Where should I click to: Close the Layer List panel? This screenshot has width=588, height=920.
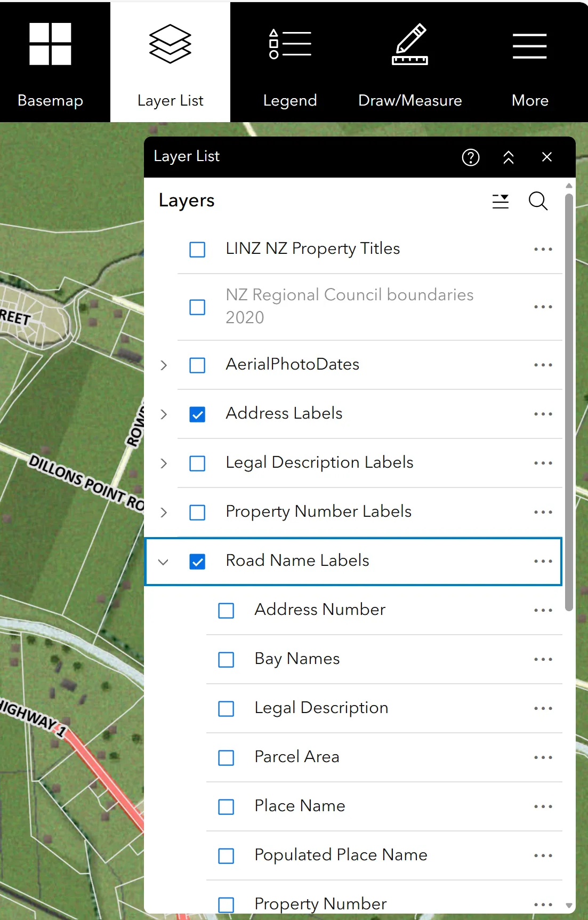tap(547, 157)
